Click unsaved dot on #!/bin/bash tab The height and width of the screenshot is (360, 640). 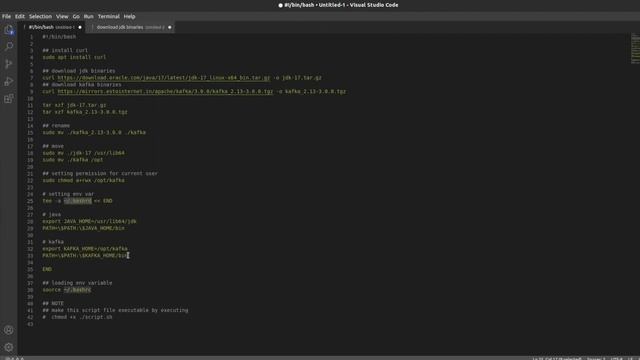click(x=80, y=27)
